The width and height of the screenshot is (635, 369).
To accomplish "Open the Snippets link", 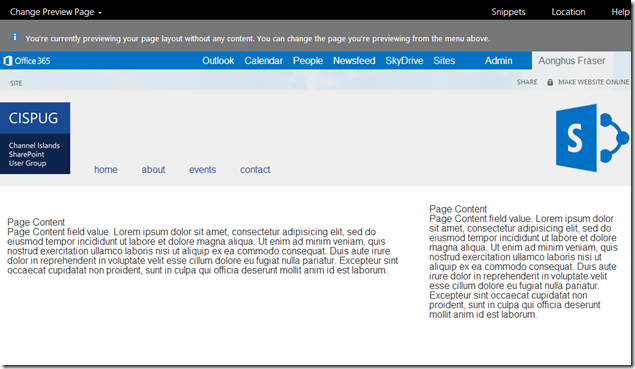I will tap(508, 12).
